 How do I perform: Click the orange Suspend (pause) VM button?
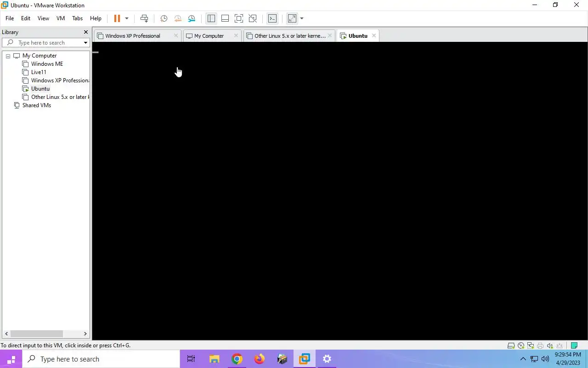[x=117, y=18]
